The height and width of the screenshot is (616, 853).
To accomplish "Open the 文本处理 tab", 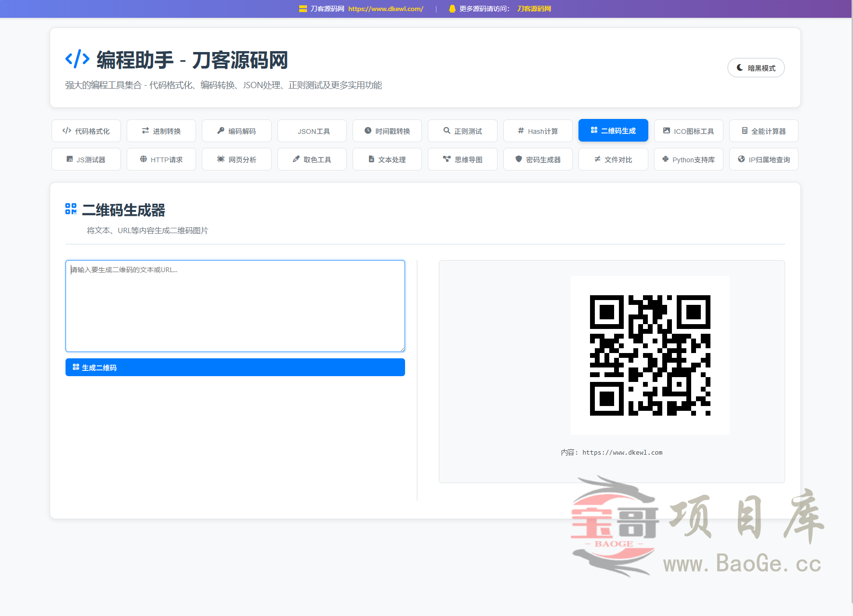I will pyautogui.click(x=387, y=159).
